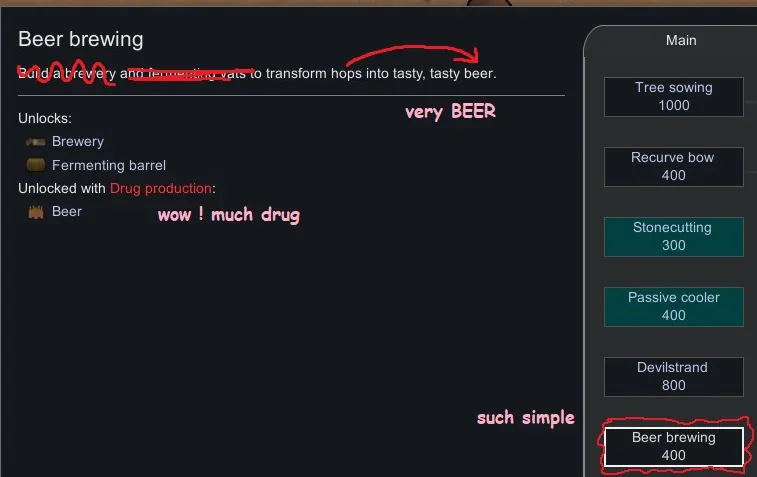The height and width of the screenshot is (477, 757).
Task: Select the Stonecutting research project
Action: [x=673, y=237]
